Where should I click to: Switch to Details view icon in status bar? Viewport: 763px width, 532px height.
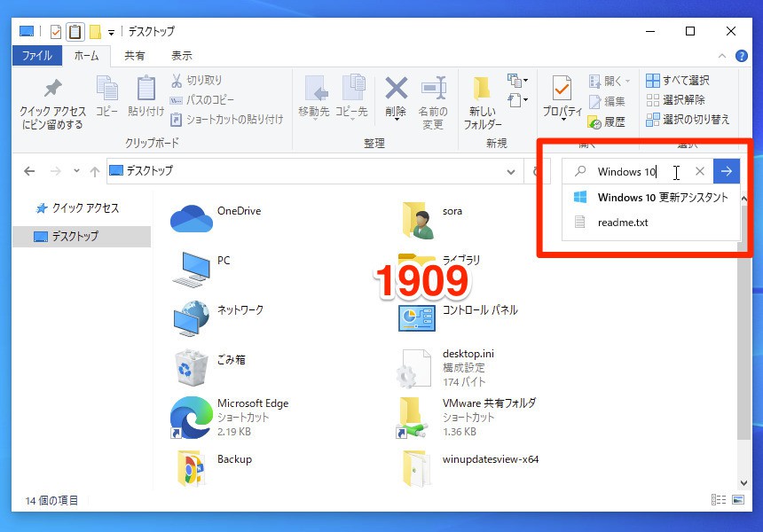click(x=719, y=499)
